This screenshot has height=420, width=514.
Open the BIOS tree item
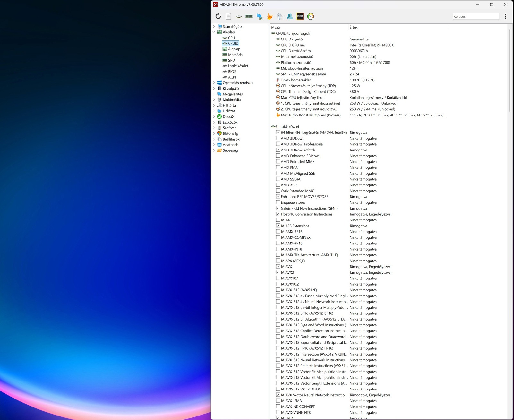[232, 72]
